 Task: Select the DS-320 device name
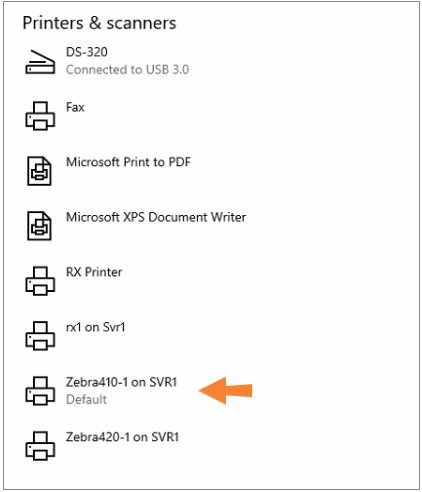coord(87,52)
